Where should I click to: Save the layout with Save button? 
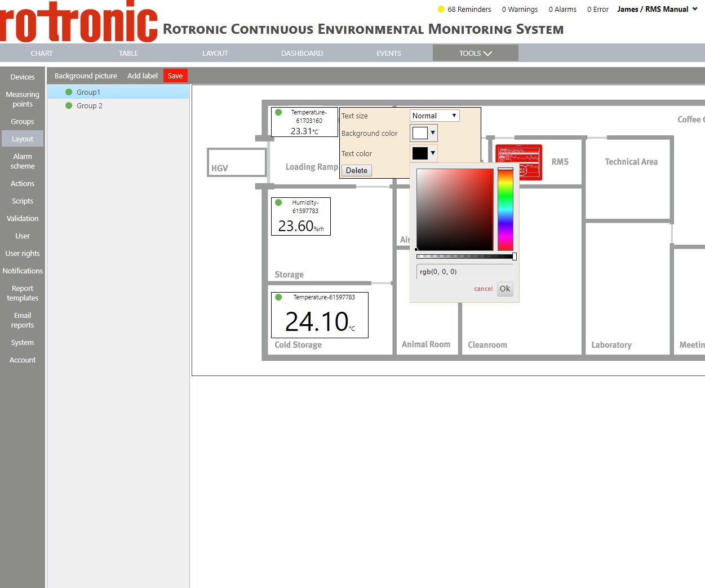(175, 76)
